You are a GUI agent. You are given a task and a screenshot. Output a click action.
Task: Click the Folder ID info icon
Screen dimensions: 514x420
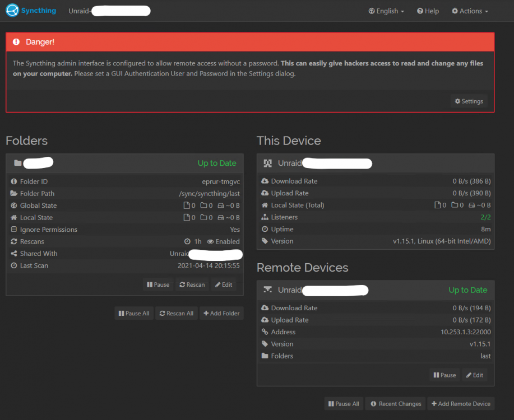click(14, 181)
